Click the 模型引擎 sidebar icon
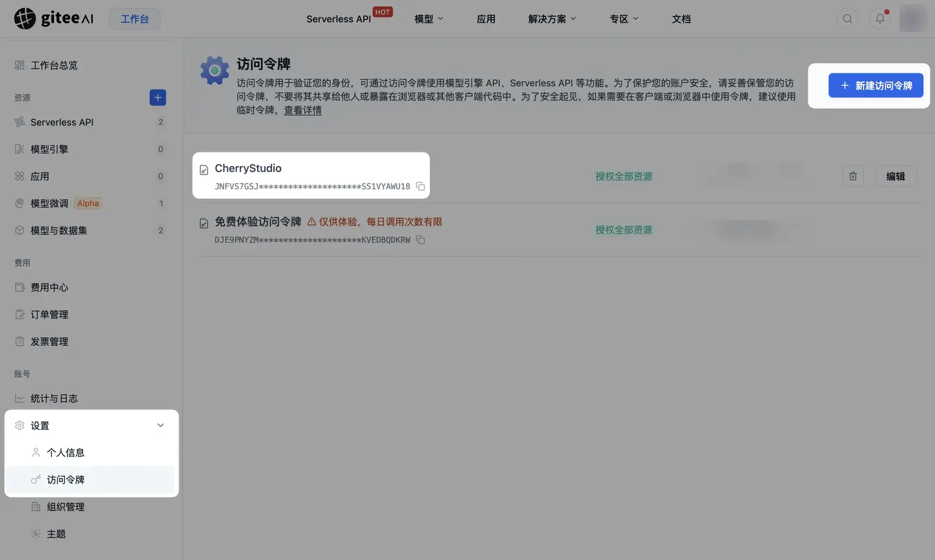Image resolution: width=935 pixels, height=560 pixels. [x=19, y=149]
